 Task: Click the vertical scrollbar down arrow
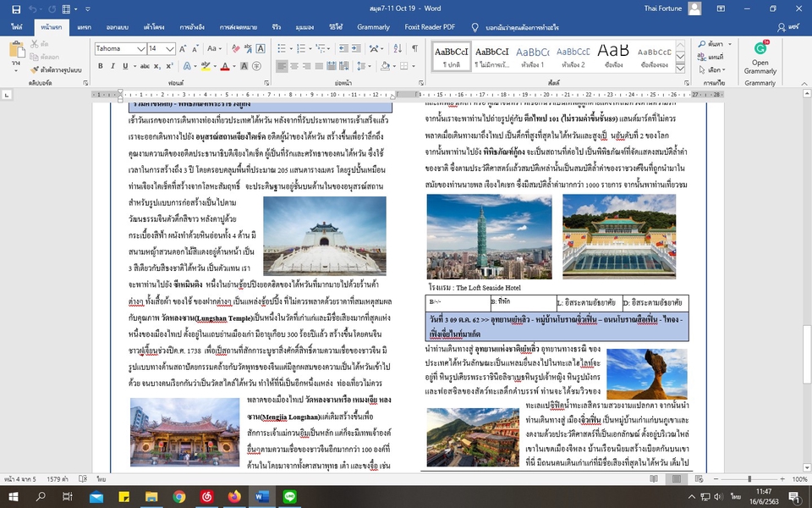tap(806, 467)
